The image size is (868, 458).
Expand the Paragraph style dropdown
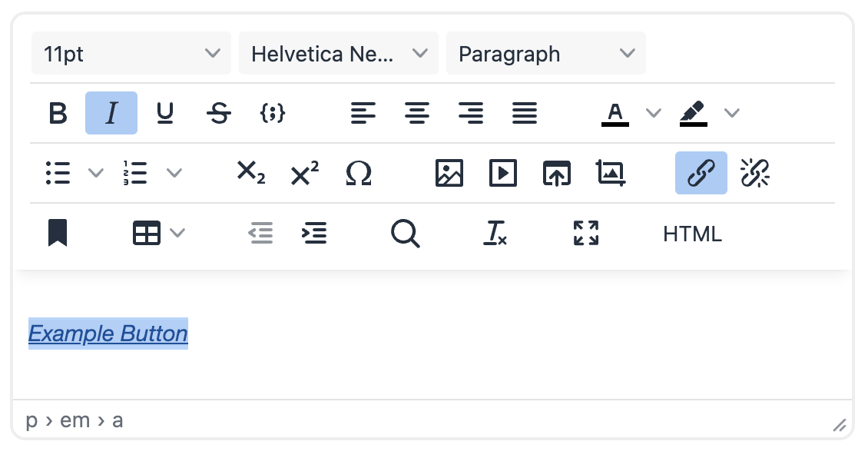pyautogui.click(x=546, y=53)
